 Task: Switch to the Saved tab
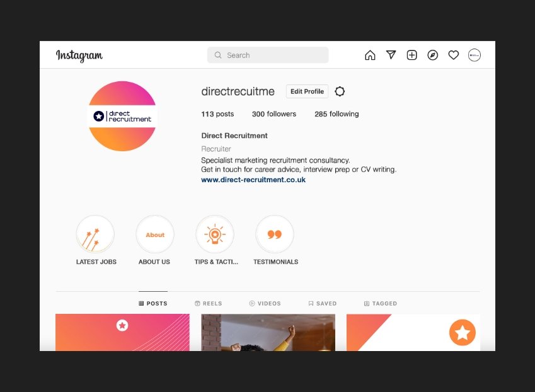(x=323, y=303)
